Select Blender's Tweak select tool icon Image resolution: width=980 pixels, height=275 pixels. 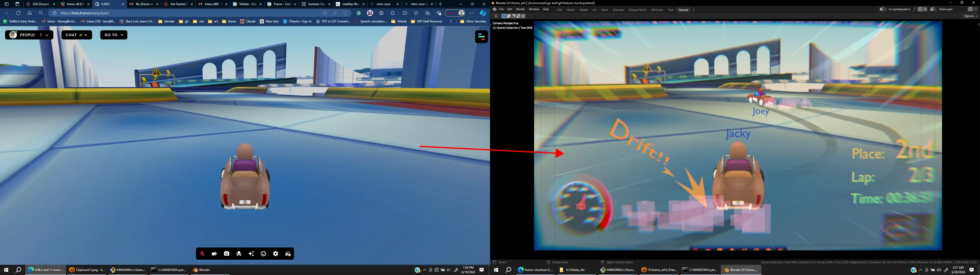496,16
